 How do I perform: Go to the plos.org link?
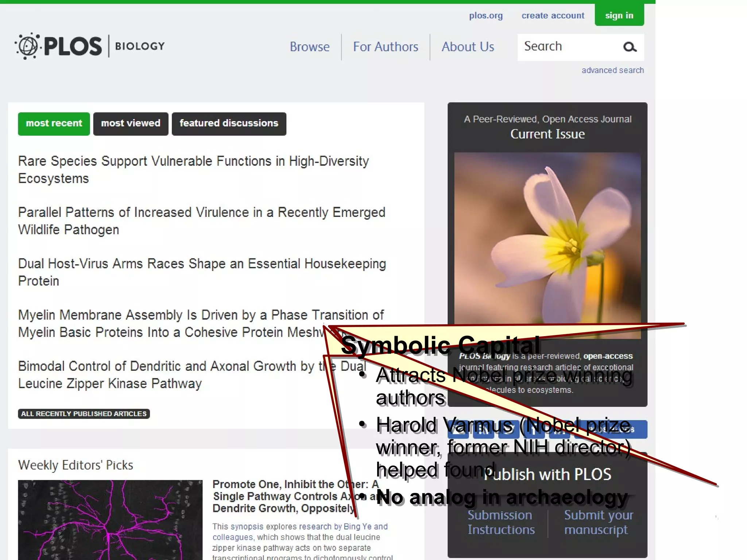(485, 16)
